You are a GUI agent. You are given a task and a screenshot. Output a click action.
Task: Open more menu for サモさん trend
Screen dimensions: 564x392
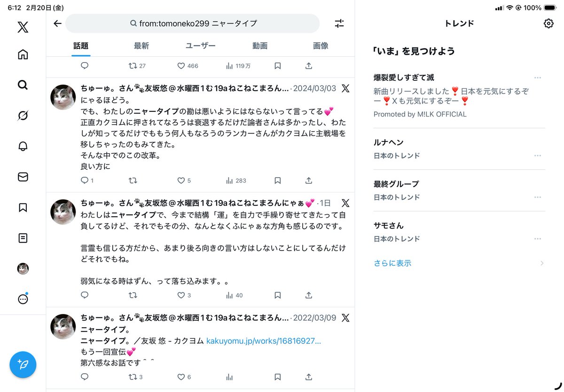click(x=538, y=239)
